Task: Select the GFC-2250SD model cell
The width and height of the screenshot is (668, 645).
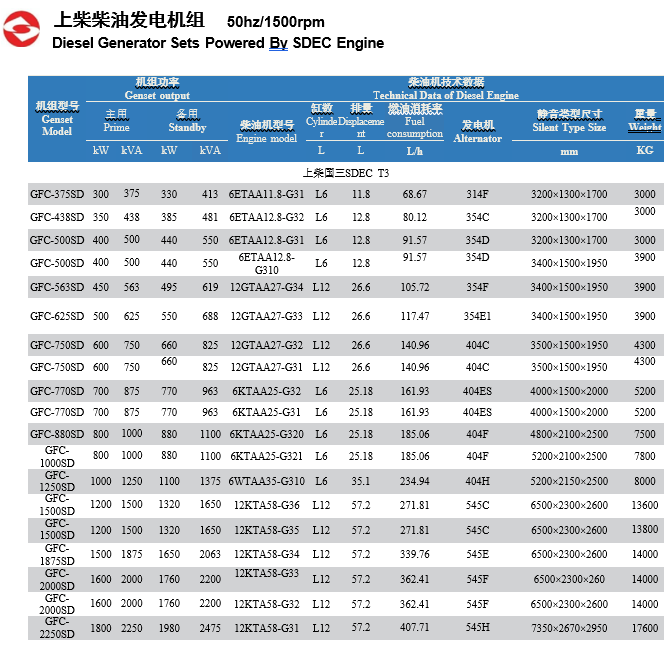Action: (x=57, y=628)
